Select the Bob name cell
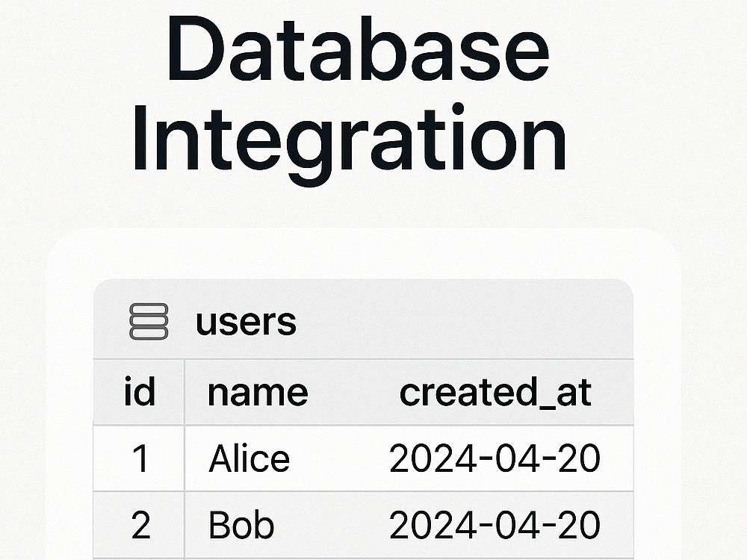This screenshot has width=747, height=560. click(x=241, y=524)
